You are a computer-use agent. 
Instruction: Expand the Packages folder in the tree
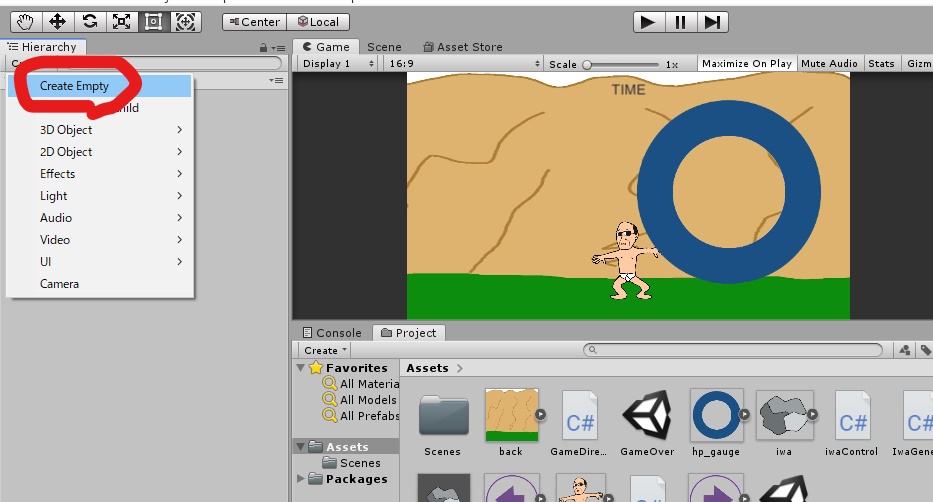300,478
